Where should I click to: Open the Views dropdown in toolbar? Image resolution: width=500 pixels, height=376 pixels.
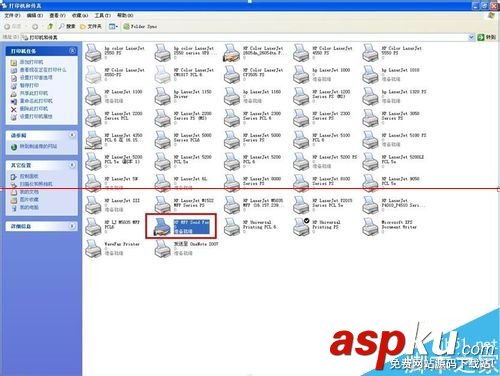pos(113,26)
